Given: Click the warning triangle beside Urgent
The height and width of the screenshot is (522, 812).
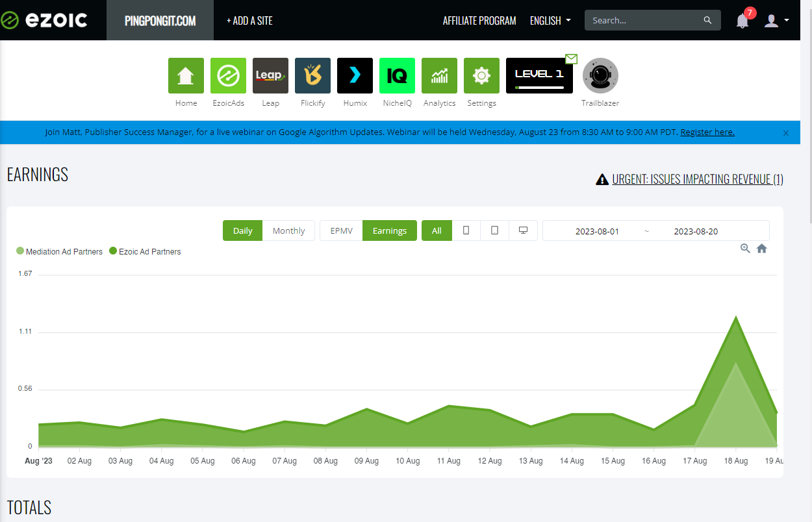Looking at the screenshot, I should tap(602, 179).
